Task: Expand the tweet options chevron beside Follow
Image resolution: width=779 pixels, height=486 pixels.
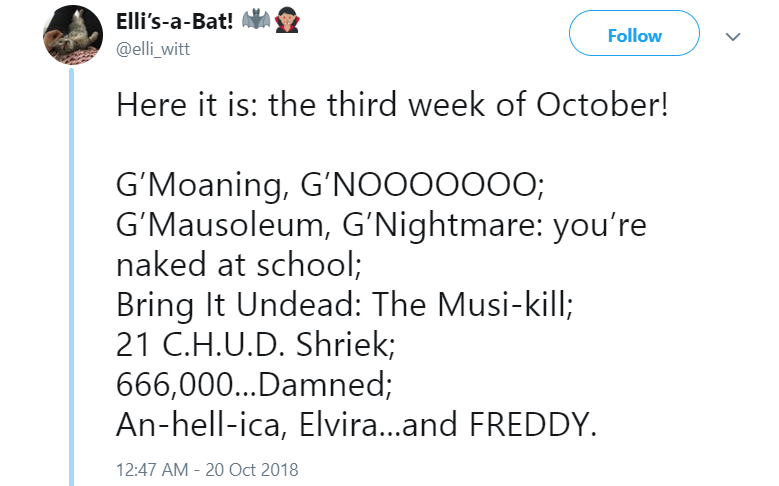Action: point(733,36)
